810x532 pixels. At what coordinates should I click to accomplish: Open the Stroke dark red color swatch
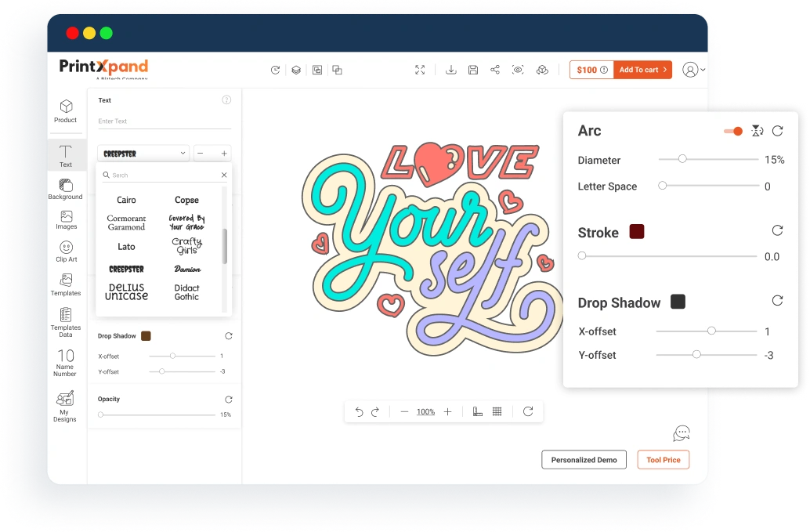click(637, 231)
